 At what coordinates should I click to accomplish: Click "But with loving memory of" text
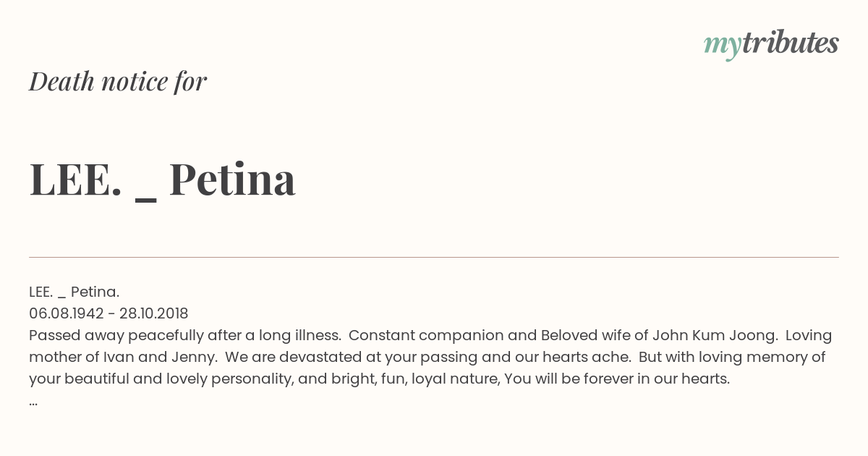click(733, 357)
